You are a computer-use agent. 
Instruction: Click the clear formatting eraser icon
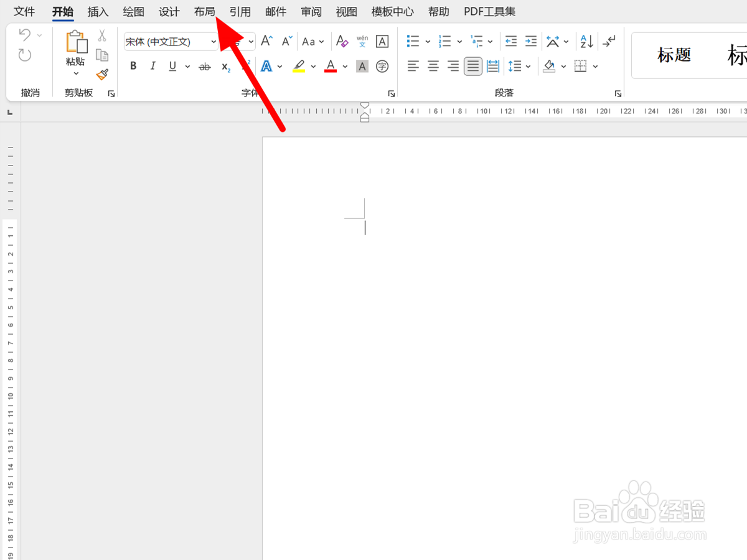pyautogui.click(x=342, y=42)
